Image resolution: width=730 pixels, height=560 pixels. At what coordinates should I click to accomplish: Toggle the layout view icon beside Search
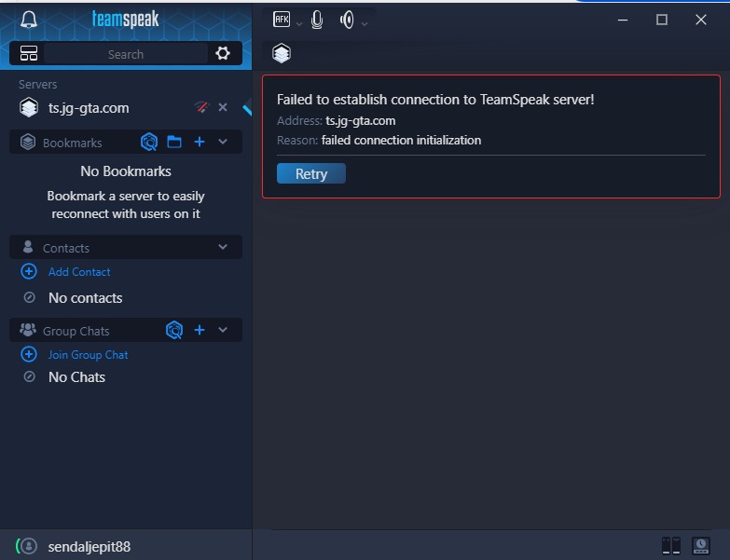[29, 53]
